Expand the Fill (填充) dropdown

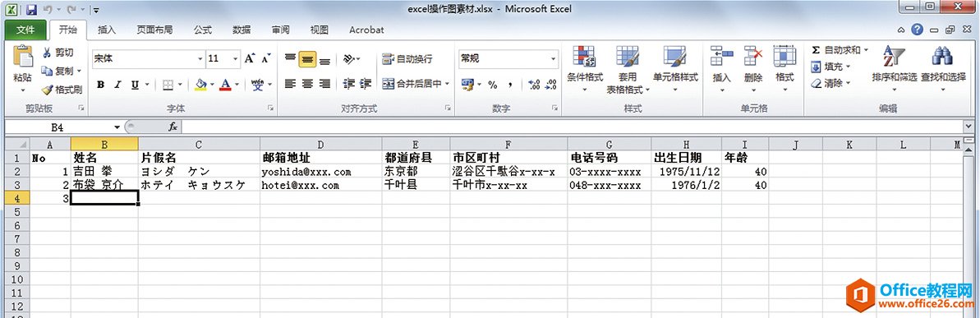pyautogui.click(x=848, y=67)
